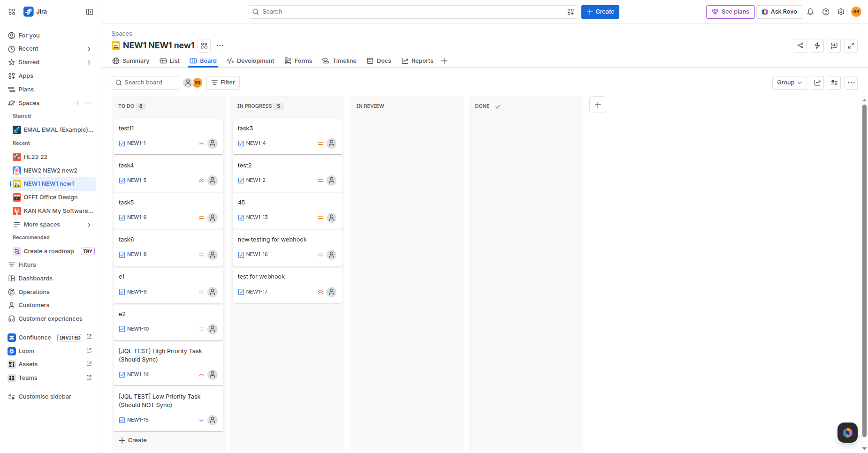Click the See plans button
Viewport: 868px width, 453px height.
(x=731, y=12)
